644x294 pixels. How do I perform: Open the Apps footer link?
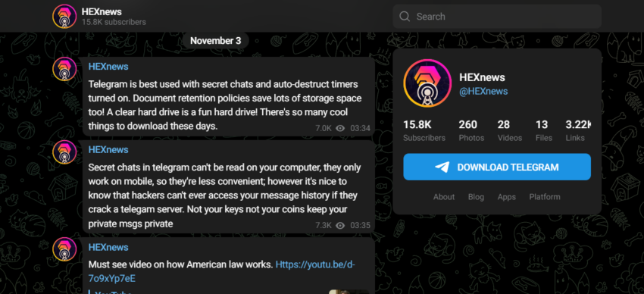(506, 197)
